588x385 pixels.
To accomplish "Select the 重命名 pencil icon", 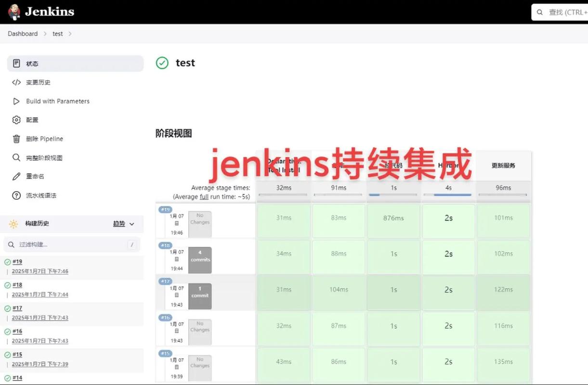I will click(x=15, y=176).
